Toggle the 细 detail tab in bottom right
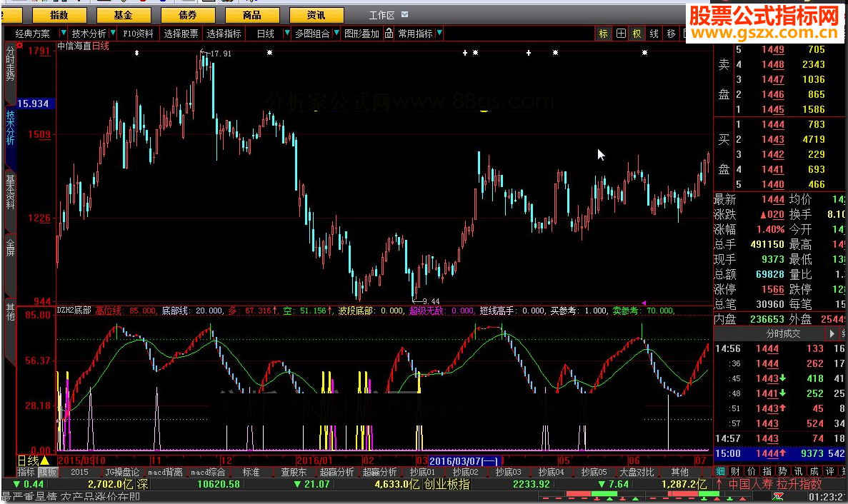The width and height of the screenshot is (848, 504). pos(720,472)
